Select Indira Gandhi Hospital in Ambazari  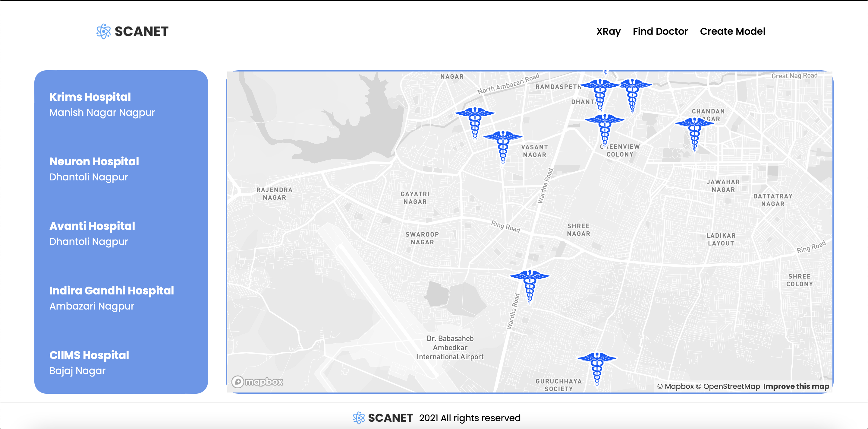[x=112, y=291]
